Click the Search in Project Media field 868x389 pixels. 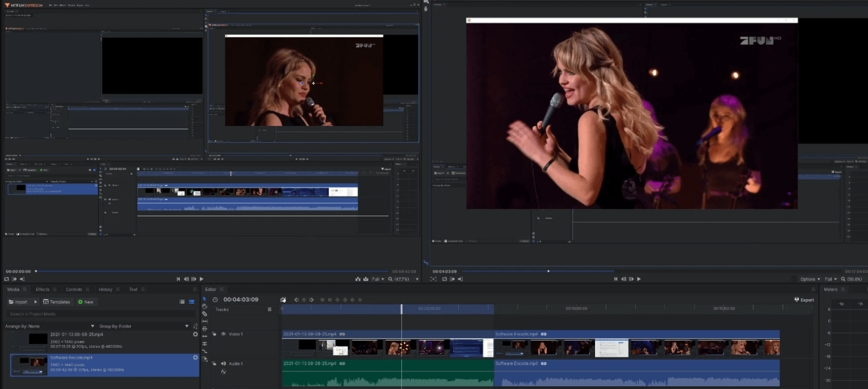(x=101, y=314)
